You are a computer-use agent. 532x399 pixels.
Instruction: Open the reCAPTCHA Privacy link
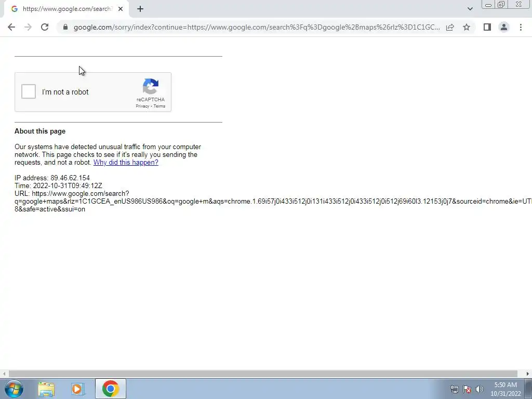[142, 106]
